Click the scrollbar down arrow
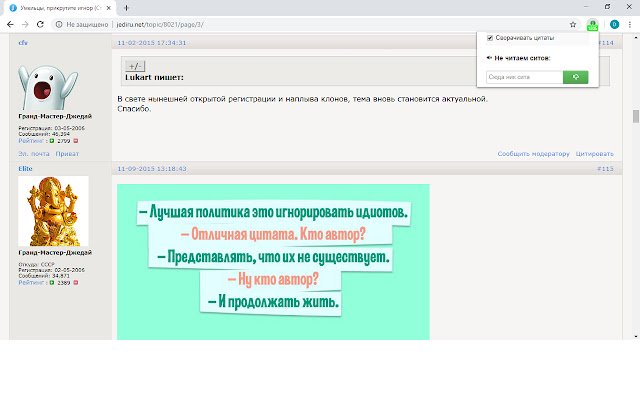The width and height of the screenshot is (640, 400). tap(636, 336)
